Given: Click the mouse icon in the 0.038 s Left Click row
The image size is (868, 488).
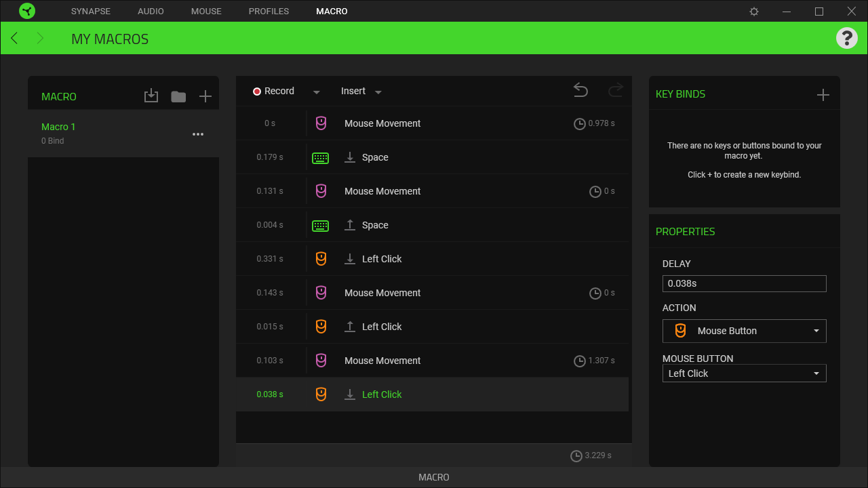Looking at the screenshot, I should [321, 394].
